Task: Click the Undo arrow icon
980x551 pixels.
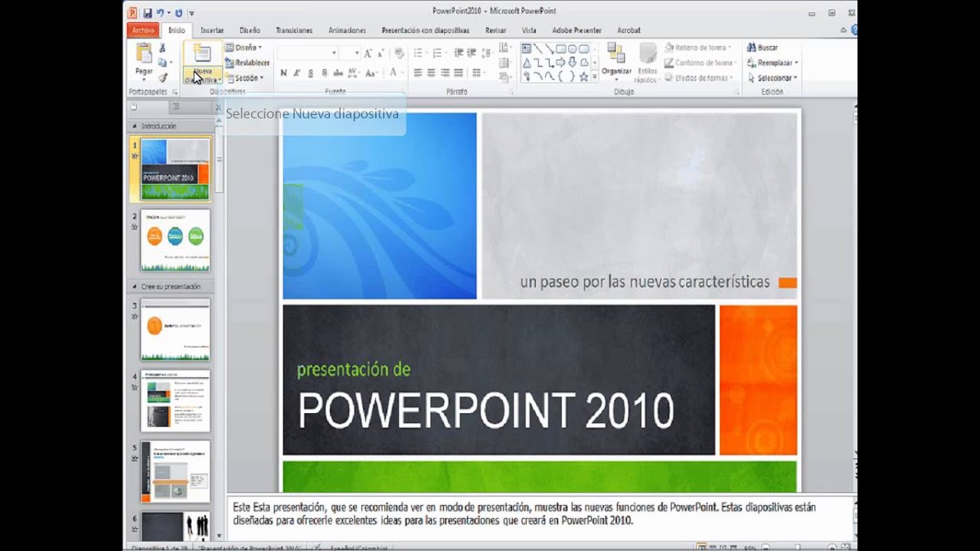Action: coord(161,13)
